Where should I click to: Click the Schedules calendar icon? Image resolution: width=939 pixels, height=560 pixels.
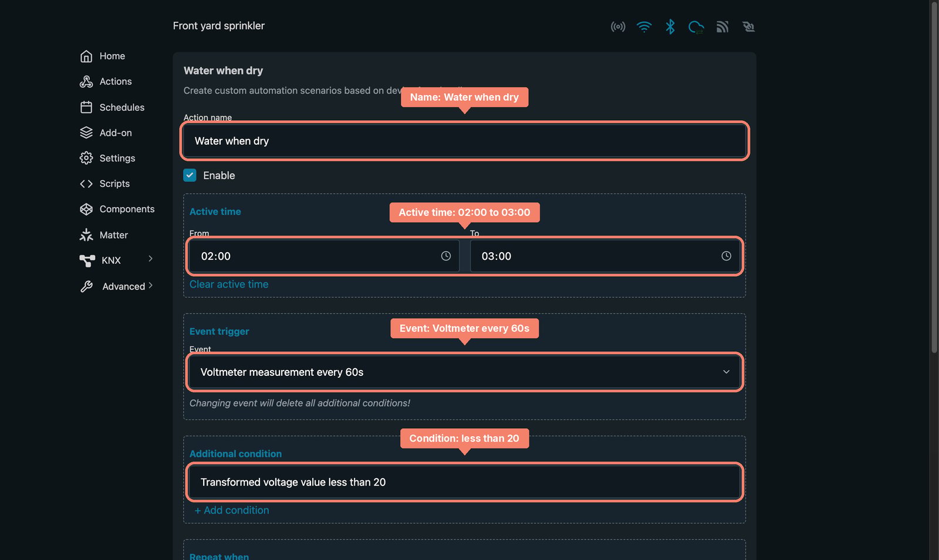pos(86,107)
